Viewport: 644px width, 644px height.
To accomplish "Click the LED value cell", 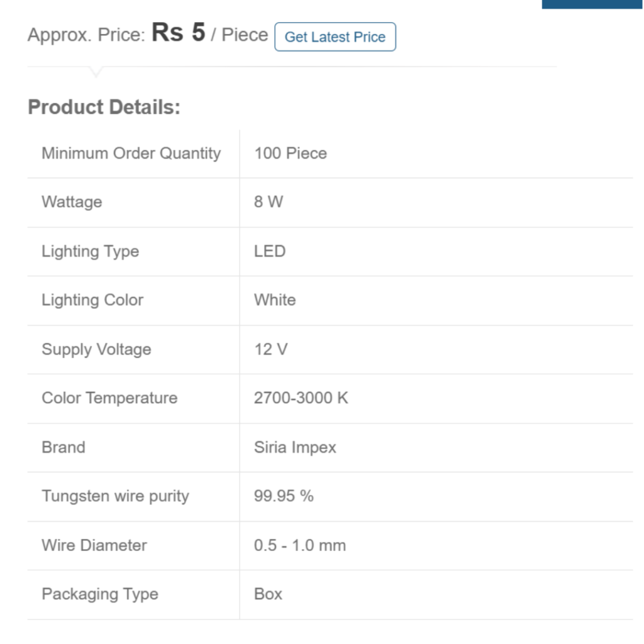I will pyautogui.click(x=270, y=251).
